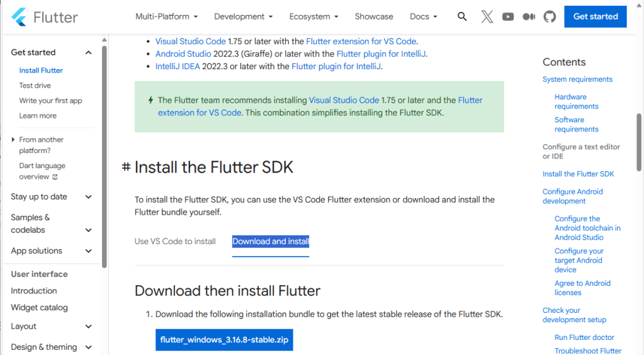
Task: Open Flutter Medium blog icon
Action: pos(529,17)
